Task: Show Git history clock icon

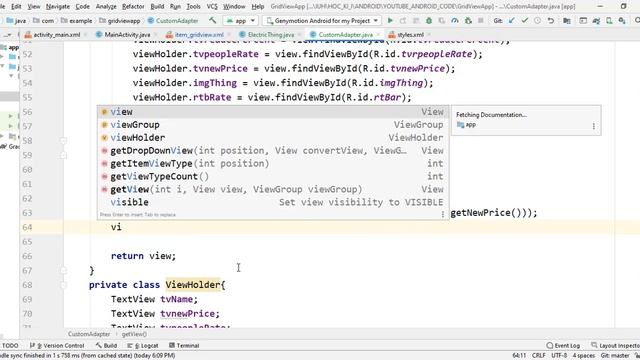Action: 538,20
